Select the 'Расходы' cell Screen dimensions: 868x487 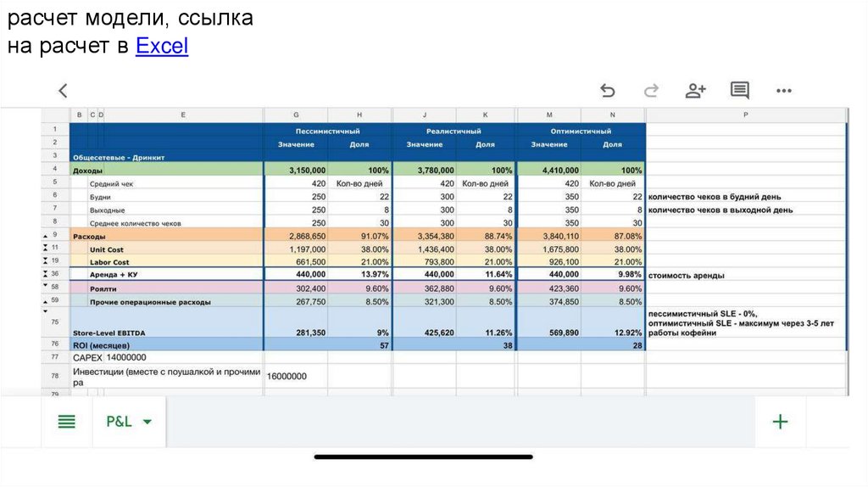click(x=167, y=236)
